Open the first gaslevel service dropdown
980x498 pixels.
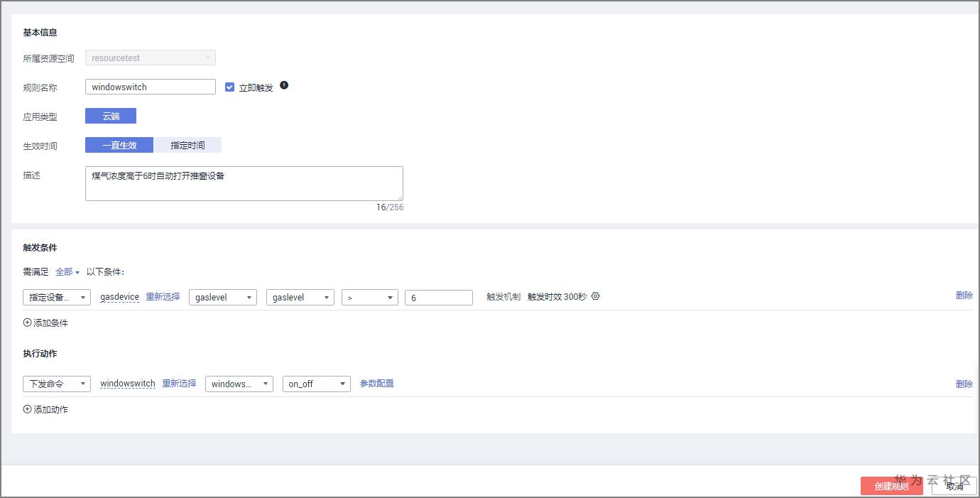point(223,298)
